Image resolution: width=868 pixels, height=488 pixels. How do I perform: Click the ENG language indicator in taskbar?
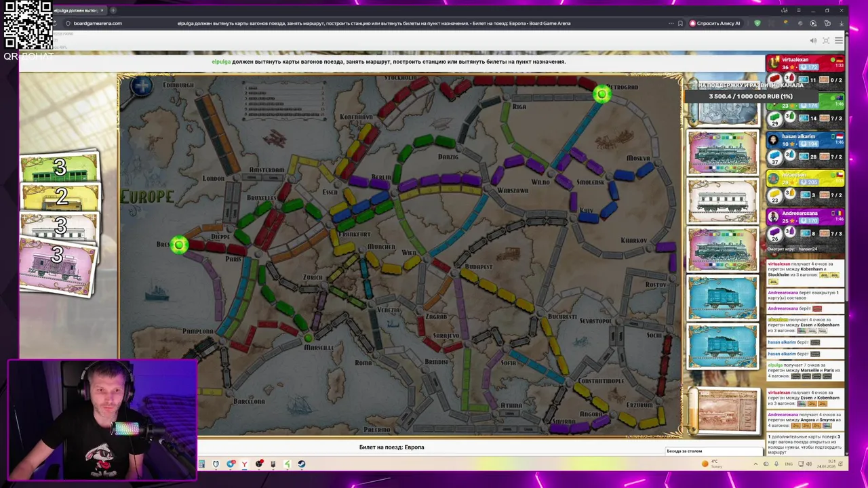789,464
